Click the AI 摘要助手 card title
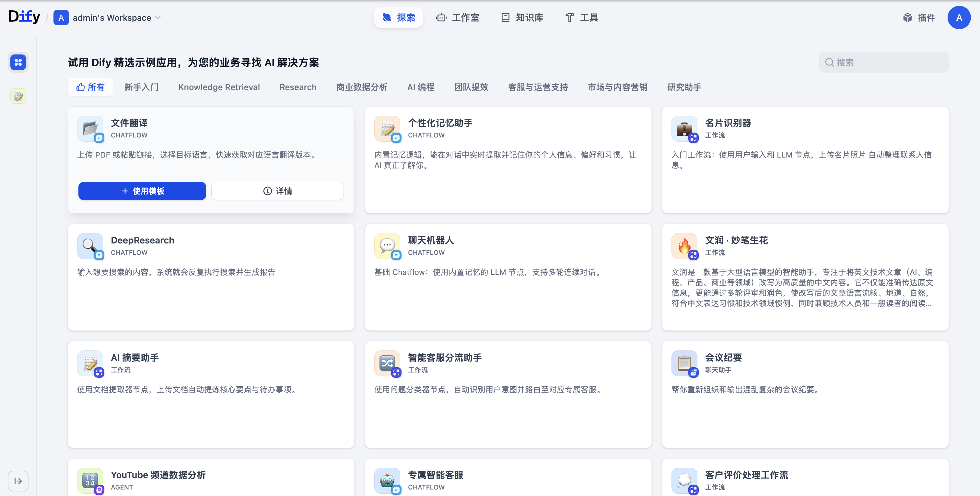This screenshot has height=496, width=980. pyautogui.click(x=135, y=358)
